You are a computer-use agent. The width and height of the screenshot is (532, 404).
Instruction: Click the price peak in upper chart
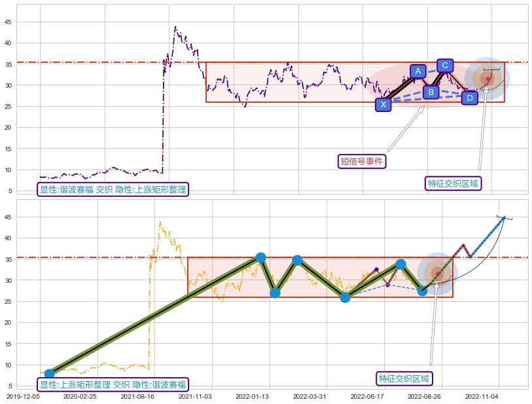click(175, 28)
